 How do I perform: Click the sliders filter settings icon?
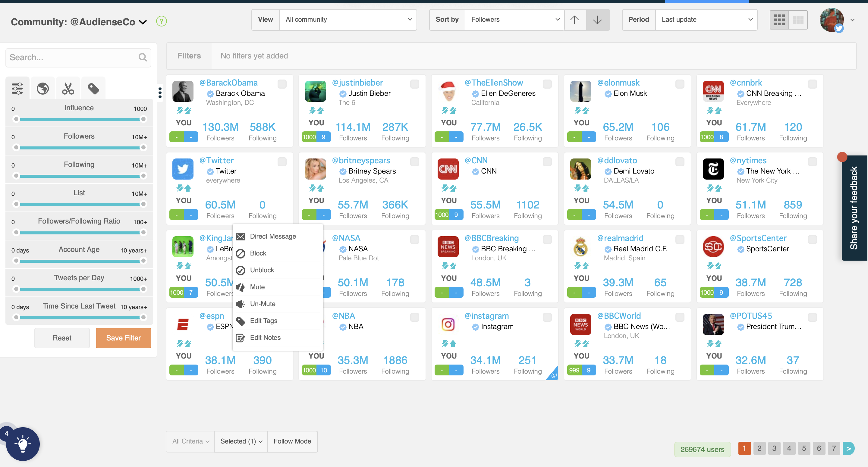pos(17,89)
